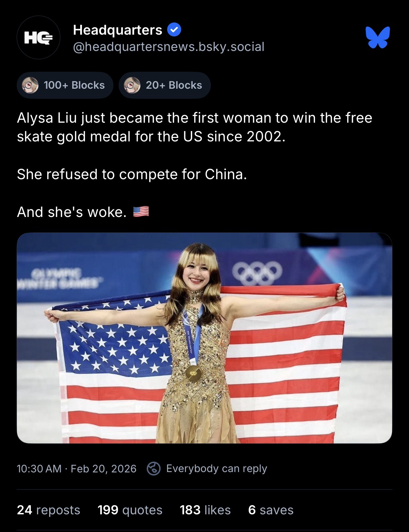Click the blue verified checkmark badge
Image resolution: width=409 pixels, height=532 pixels.
click(174, 30)
